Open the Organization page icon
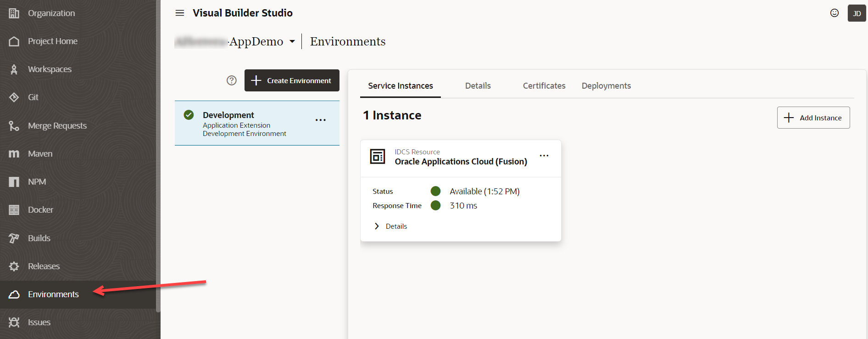This screenshot has height=339, width=868. [14, 13]
